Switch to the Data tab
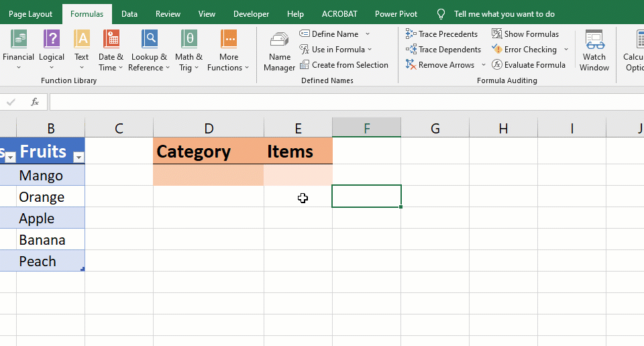Image resolution: width=644 pixels, height=346 pixels. (x=129, y=14)
